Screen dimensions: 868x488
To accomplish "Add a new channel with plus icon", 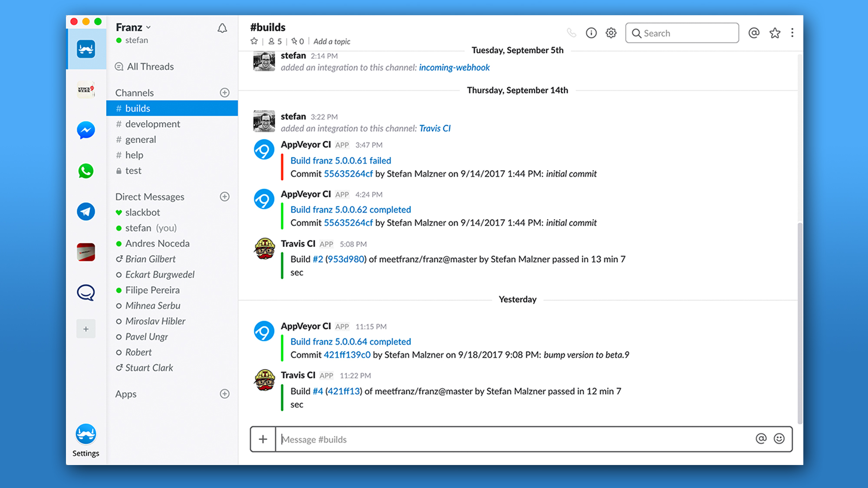I will pos(225,92).
